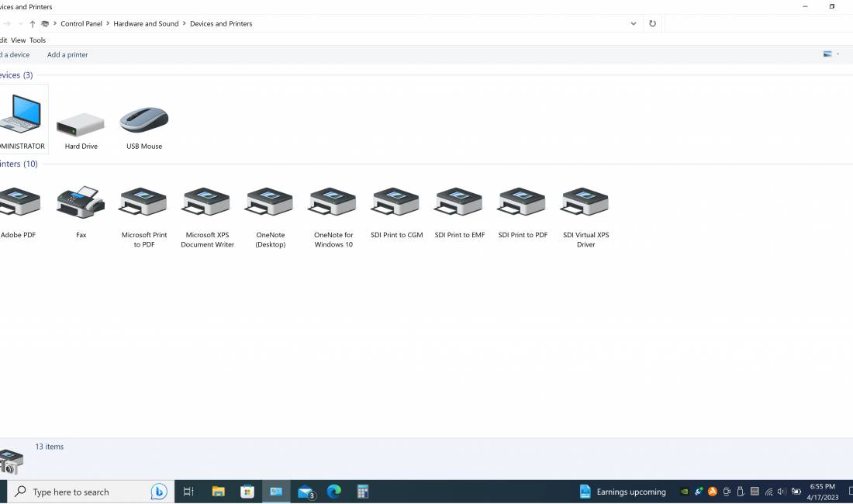Viewport: 853px width, 504px height.
Task: Expand the address bar history dropdown
Action: [x=633, y=23]
